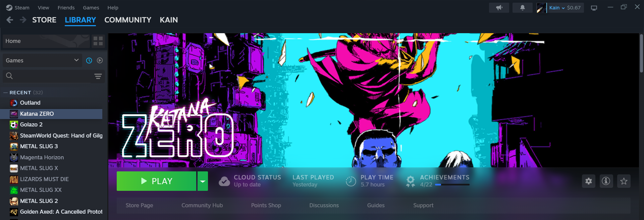Open the Friends menu
Viewport: 644px width, 220px height.
tap(66, 7)
